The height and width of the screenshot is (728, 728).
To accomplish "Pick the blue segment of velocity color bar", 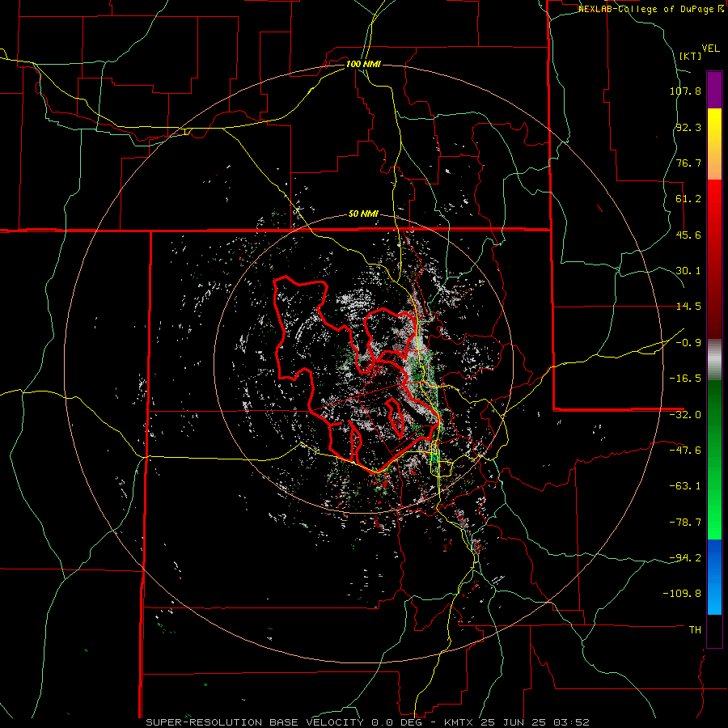I will pos(714,577).
